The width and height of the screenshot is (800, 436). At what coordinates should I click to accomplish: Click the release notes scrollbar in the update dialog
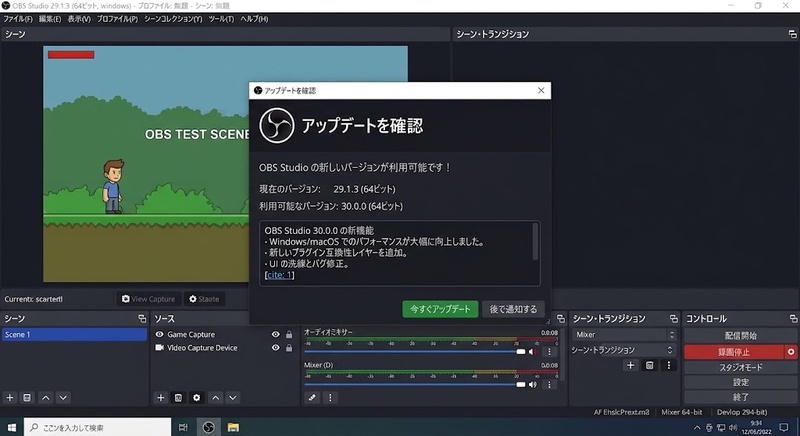535,242
